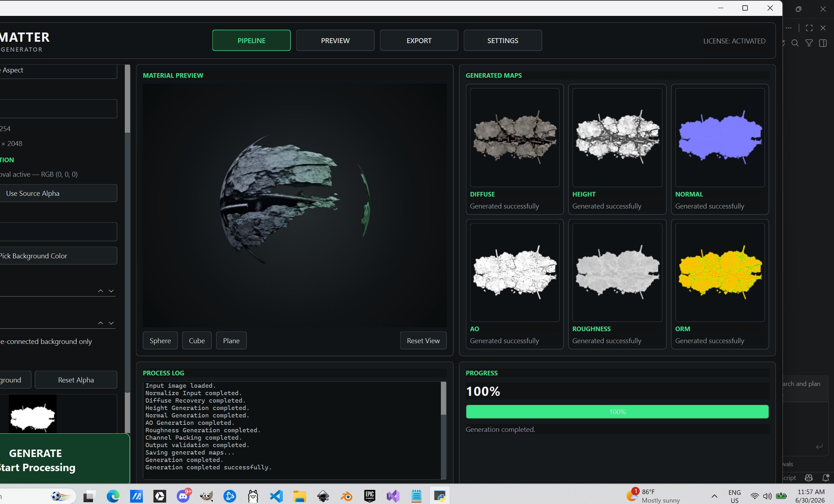The width and height of the screenshot is (834, 504).
Task: Open Battle.net from the taskbar
Action: coord(230,496)
